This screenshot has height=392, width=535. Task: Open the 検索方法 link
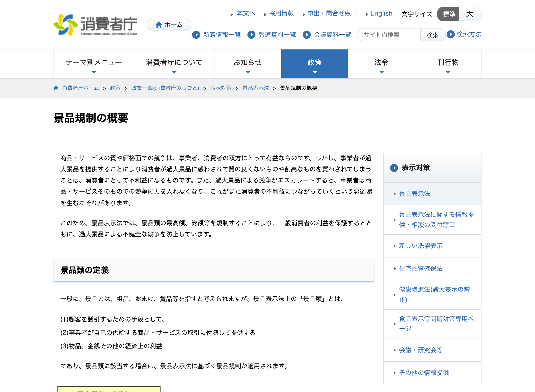[469, 34]
